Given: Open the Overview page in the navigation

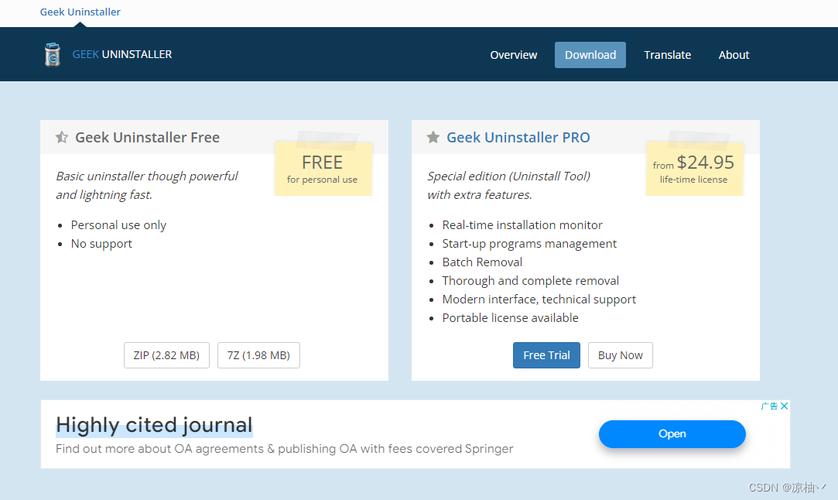Looking at the screenshot, I should (x=513, y=55).
